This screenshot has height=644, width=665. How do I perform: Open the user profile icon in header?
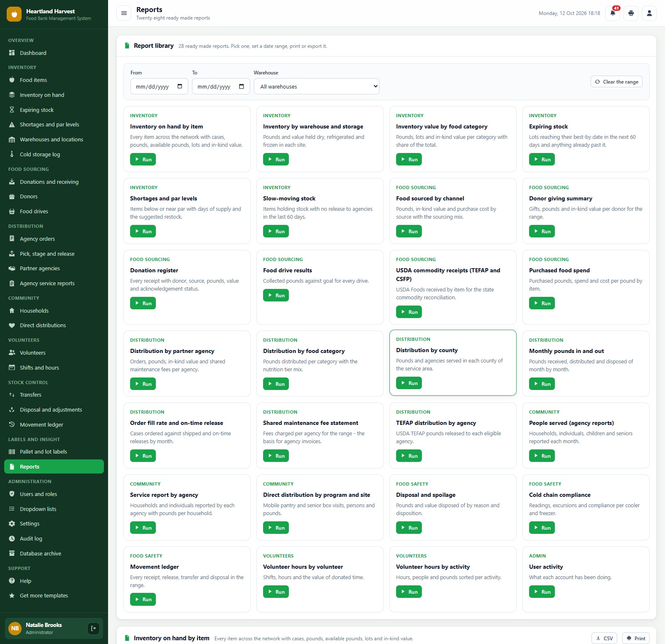[x=649, y=13]
